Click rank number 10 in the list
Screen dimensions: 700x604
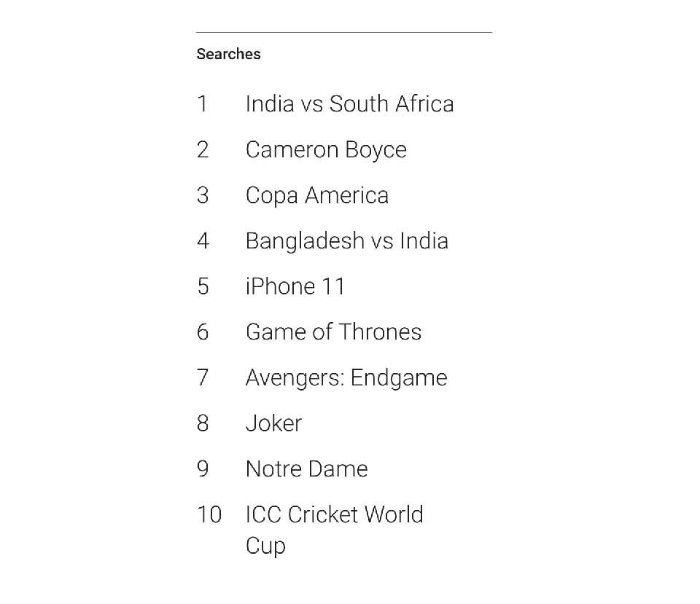209,514
